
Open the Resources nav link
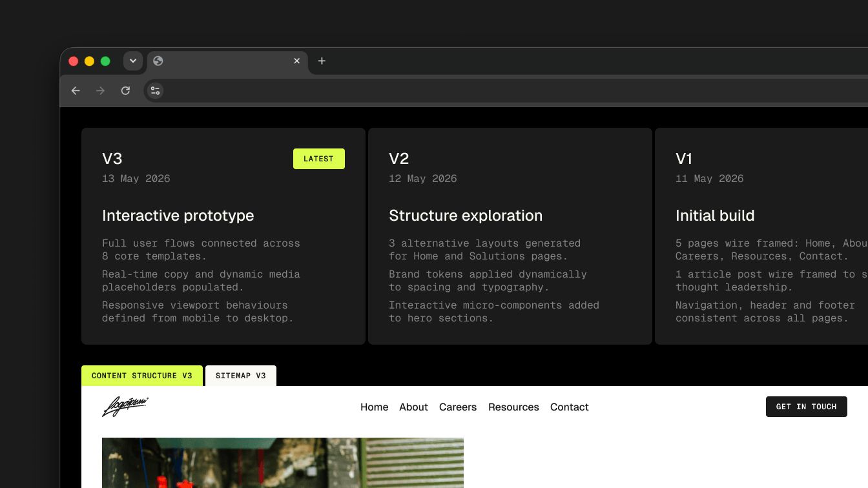coord(513,407)
